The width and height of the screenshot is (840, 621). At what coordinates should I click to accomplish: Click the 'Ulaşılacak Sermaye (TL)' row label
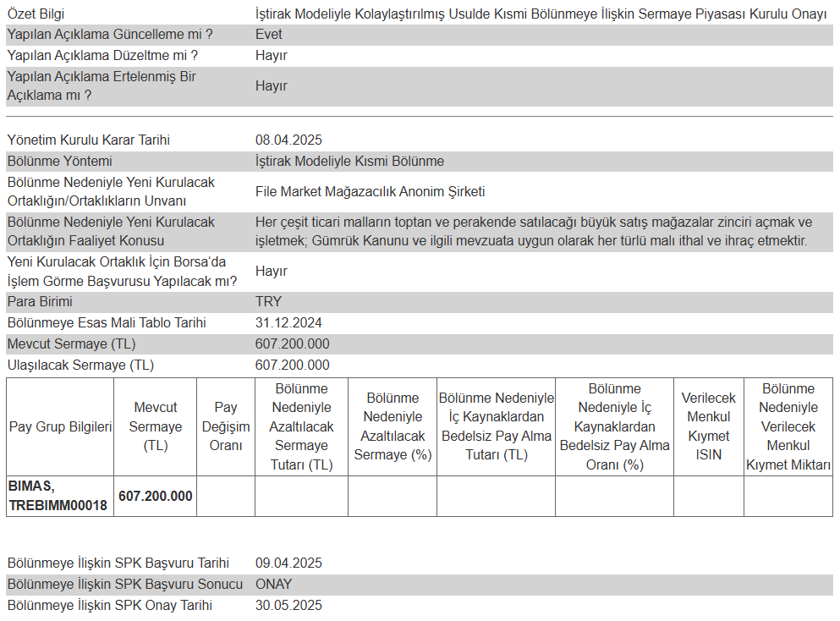[x=80, y=365]
